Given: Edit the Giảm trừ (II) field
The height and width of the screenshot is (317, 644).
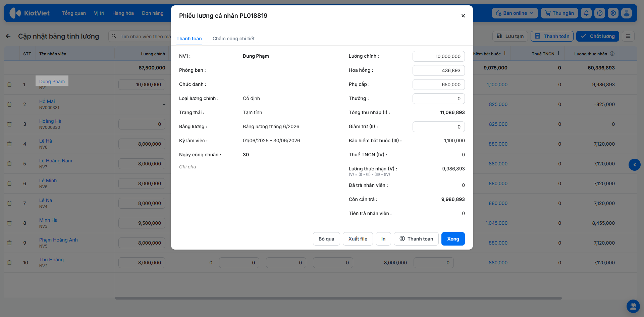Looking at the screenshot, I should [x=439, y=127].
